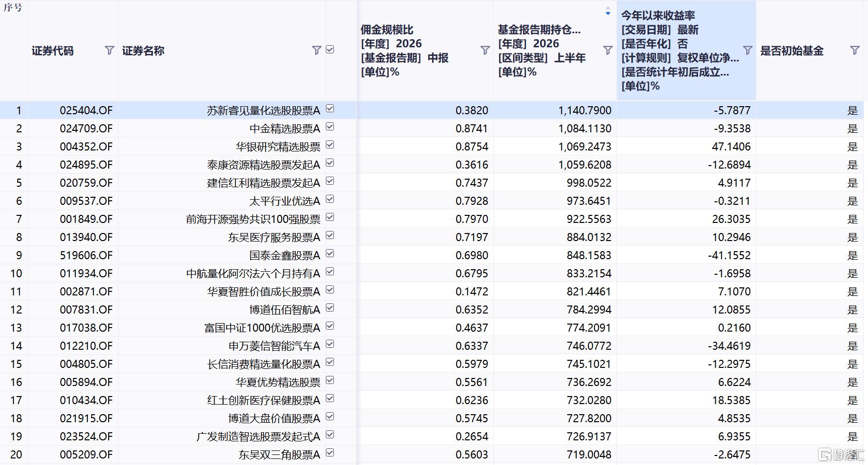
Task: Click security code 023524.OF
Action: (86, 436)
